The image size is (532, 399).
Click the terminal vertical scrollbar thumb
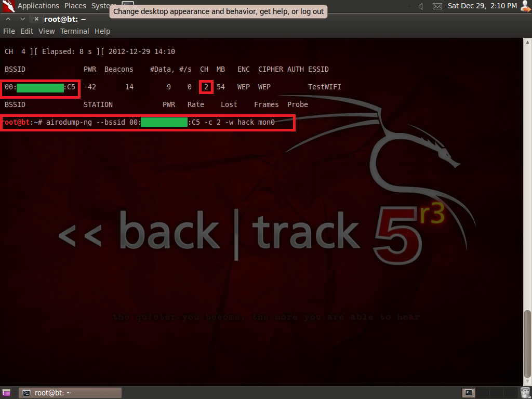point(527,344)
